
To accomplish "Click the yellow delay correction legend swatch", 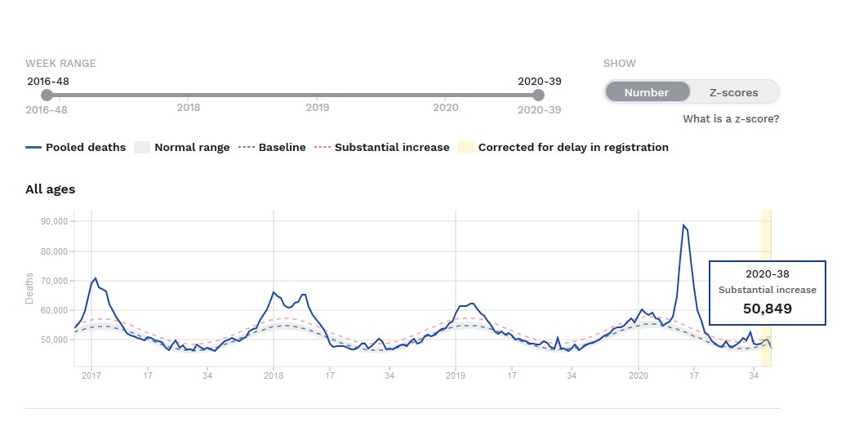I will pyautogui.click(x=465, y=148).
